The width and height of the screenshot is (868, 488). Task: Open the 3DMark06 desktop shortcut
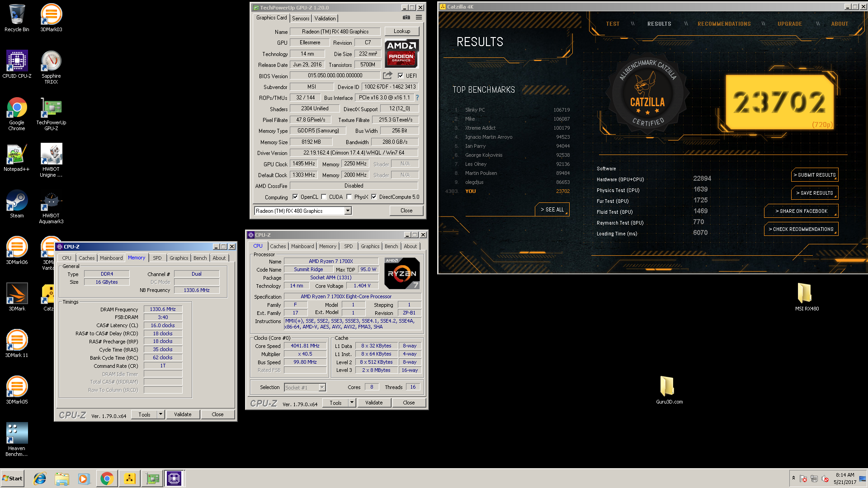[17, 251]
